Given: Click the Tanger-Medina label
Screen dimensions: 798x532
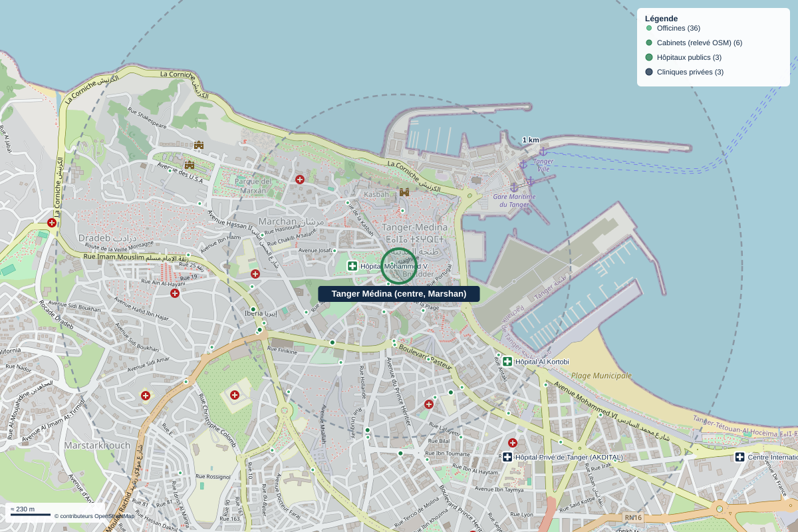Looking at the screenshot, I should 415,227.
